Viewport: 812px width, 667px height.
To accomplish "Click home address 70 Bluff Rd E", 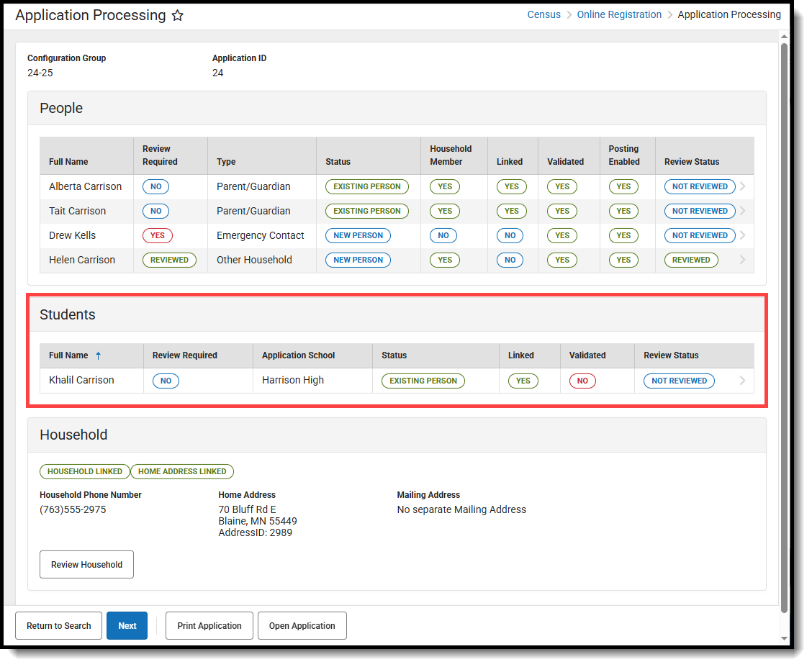I will coord(247,509).
